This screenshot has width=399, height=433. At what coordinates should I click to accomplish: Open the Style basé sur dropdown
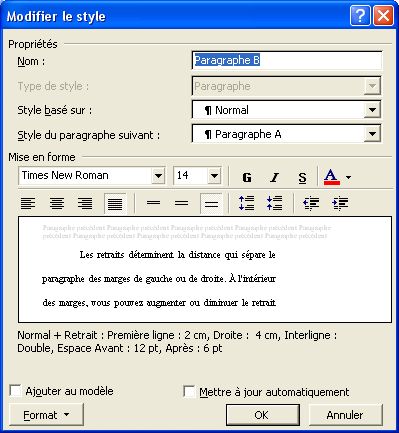pos(372,110)
